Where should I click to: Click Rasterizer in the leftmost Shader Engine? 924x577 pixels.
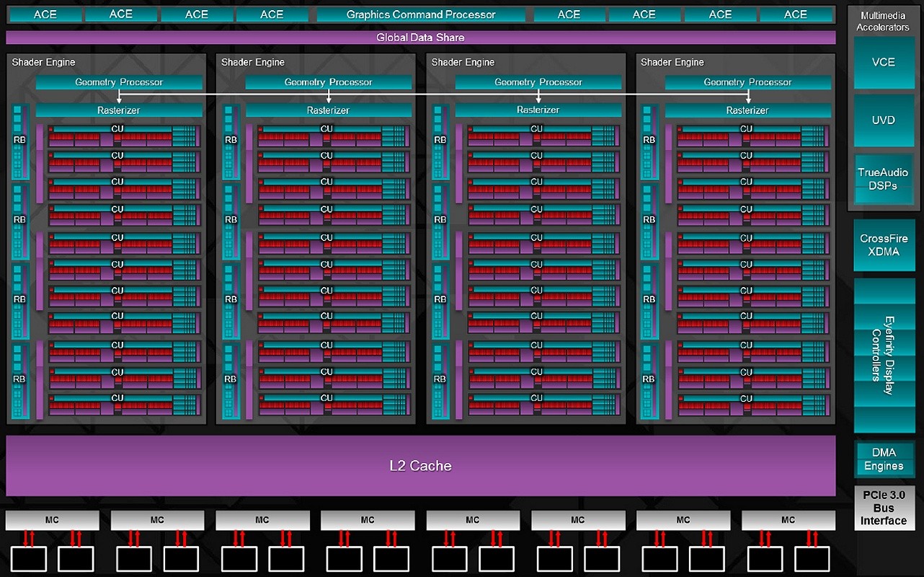coord(119,110)
